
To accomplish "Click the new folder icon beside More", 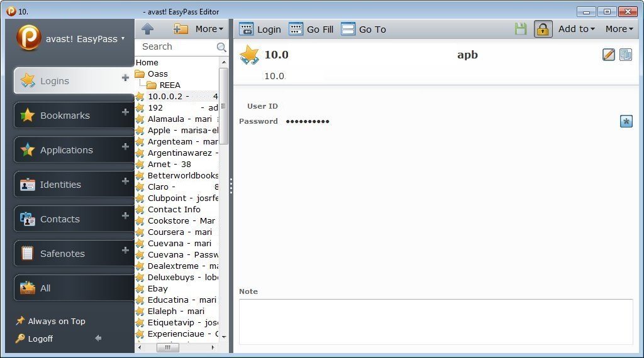I will point(180,29).
